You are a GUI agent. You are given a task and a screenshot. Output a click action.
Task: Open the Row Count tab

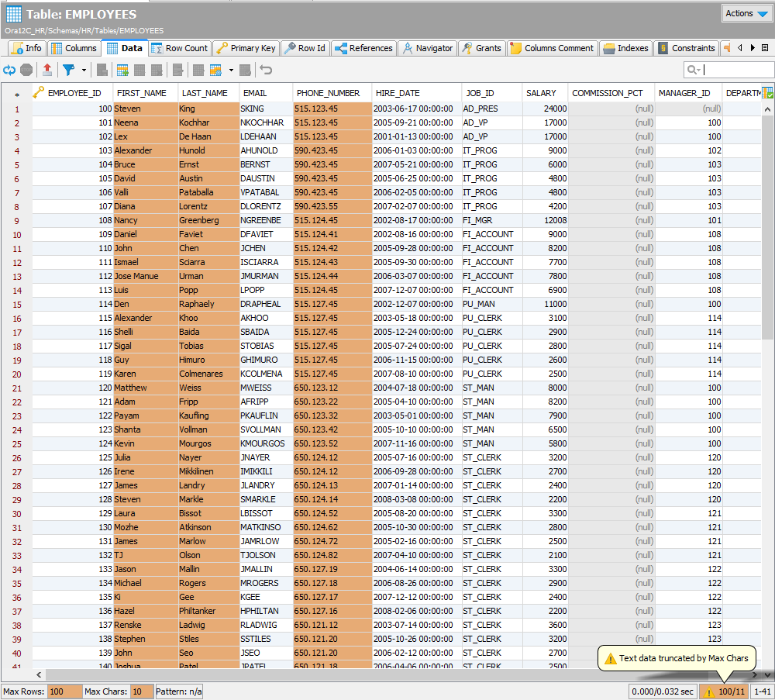180,48
